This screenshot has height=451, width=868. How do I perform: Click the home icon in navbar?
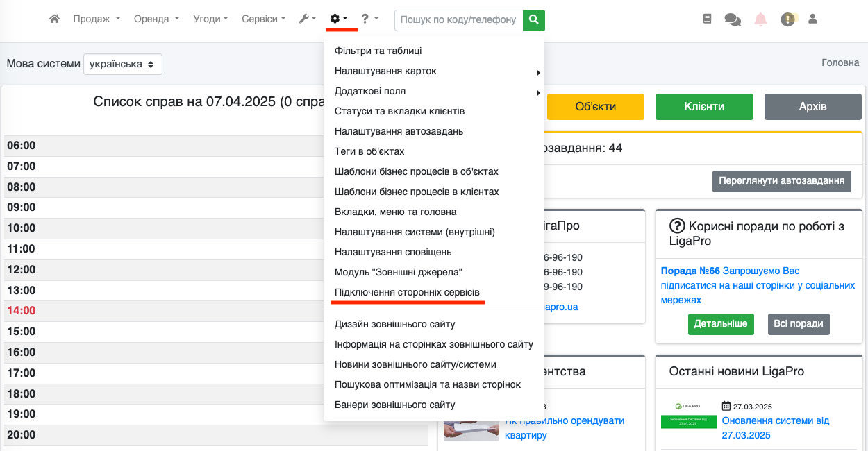pyautogui.click(x=54, y=19)
